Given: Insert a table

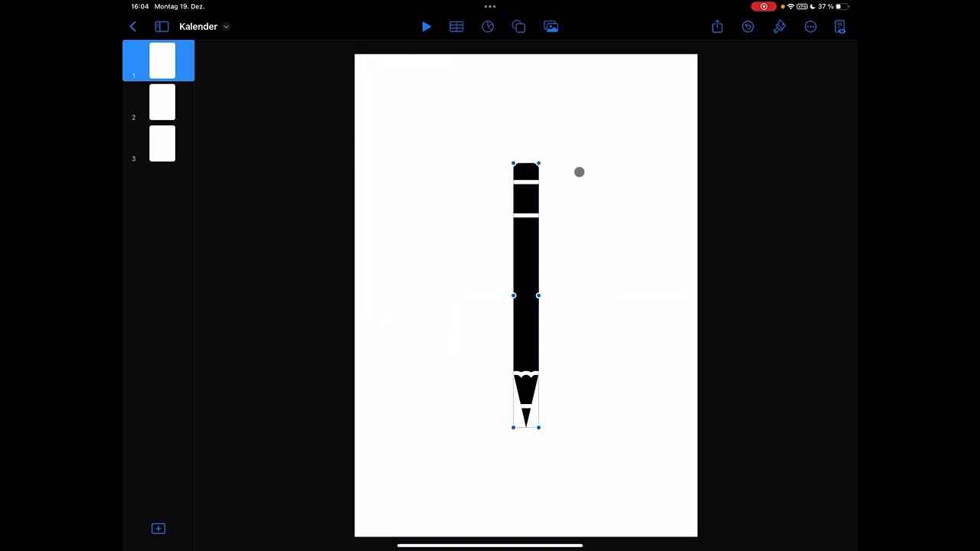Looking at the screenshot, I should click(456, 27).
